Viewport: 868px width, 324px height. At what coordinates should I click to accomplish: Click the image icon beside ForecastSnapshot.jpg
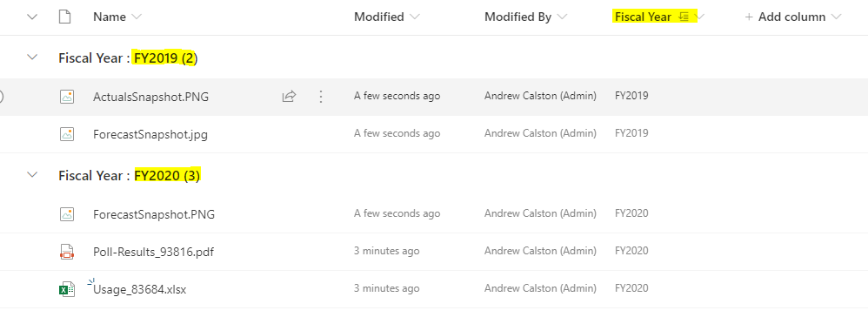(66, 134)
